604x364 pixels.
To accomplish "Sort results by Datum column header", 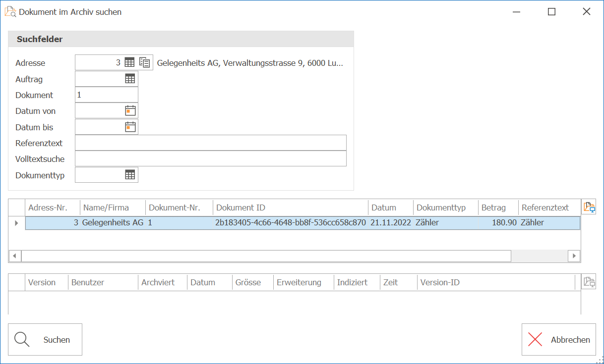I will pos(391,208).
